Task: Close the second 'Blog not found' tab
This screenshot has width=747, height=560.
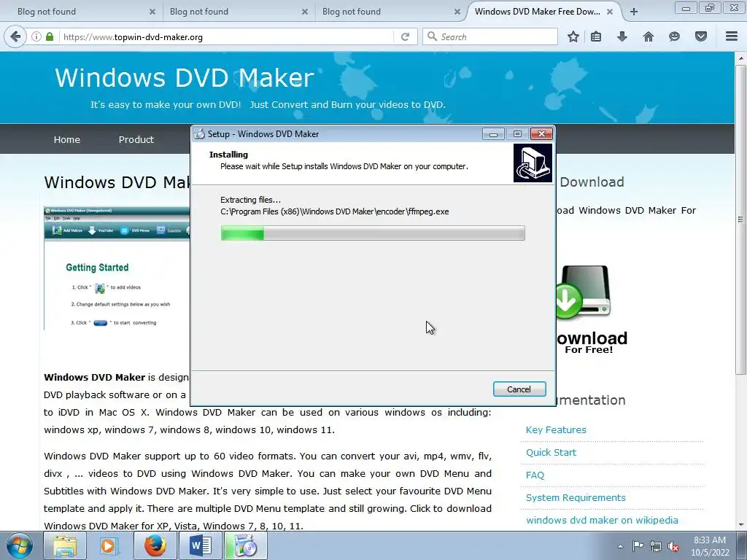Action: coord(305,12)
